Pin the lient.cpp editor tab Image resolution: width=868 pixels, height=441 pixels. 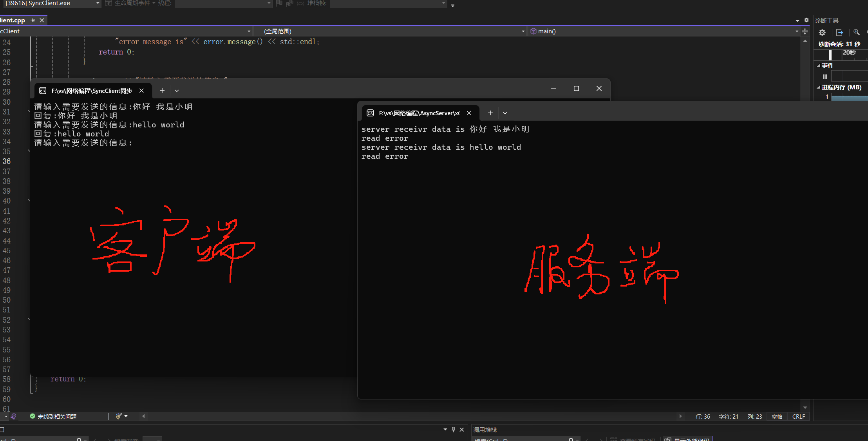point(33,20)
